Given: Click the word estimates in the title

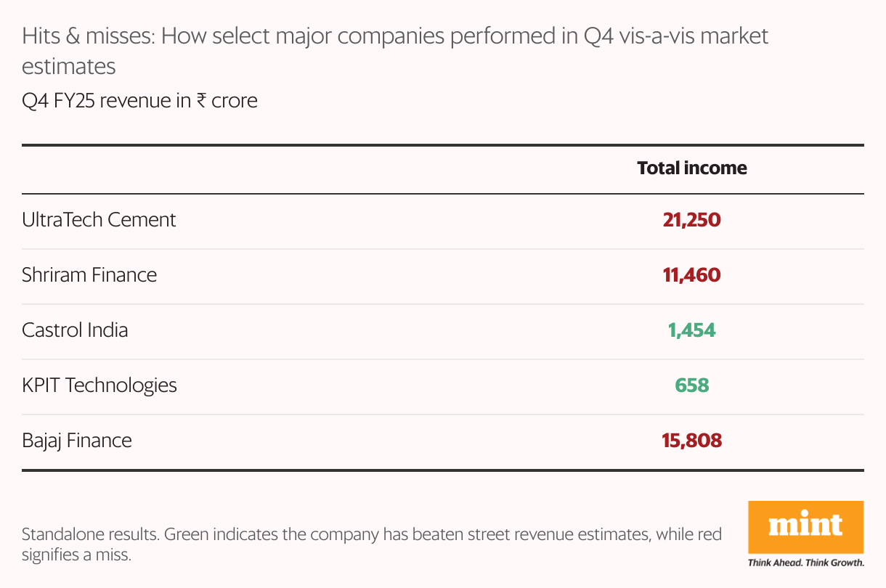Looking at the screenshot, I should pyautogui.click(x=69, y=67).
